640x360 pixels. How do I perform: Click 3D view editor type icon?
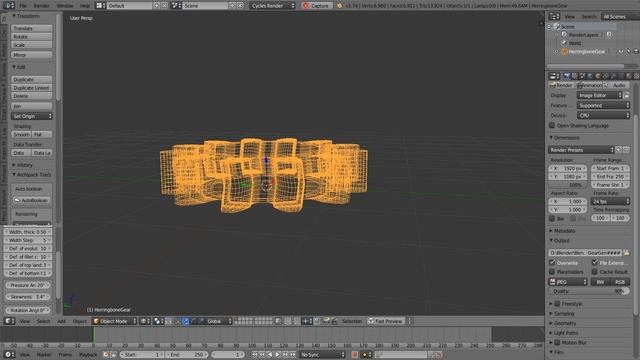tap(9, 321)
